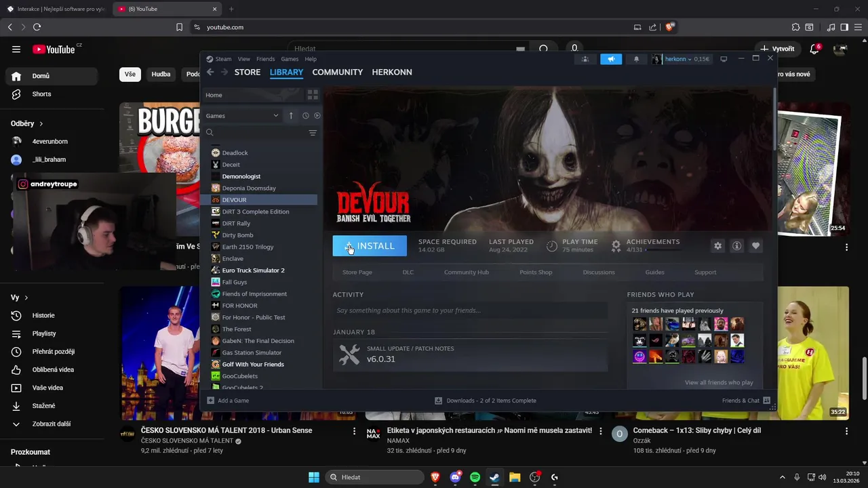Expand the Games filter dropdown
This screenshot has width=868, height=488.
tap(242, 116)
